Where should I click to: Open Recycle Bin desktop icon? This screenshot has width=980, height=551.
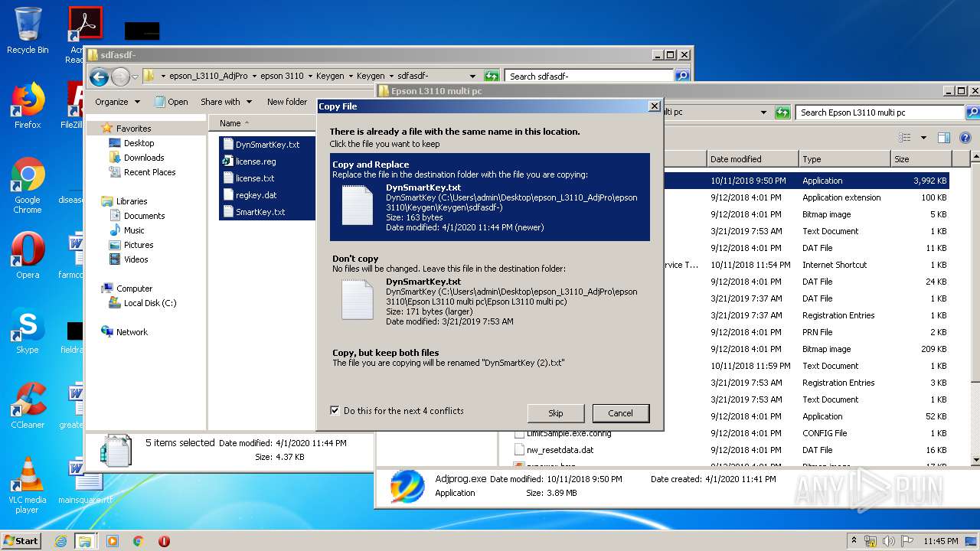pyautogui.click(x=28, y=31)
